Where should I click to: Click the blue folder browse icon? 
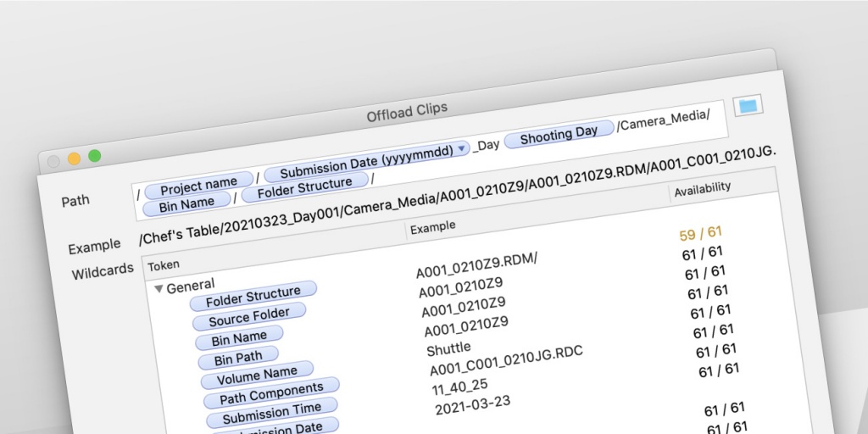748,105
